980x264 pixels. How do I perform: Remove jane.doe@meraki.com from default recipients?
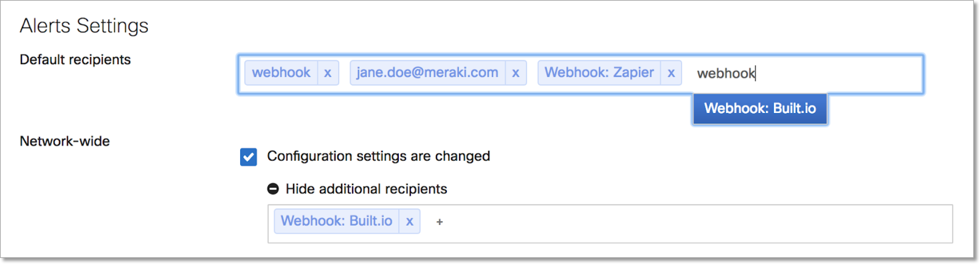(516, 73)
